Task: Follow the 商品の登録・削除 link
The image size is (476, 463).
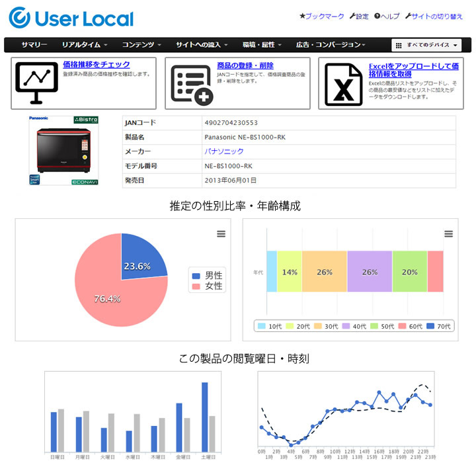Action: [245, 65]
